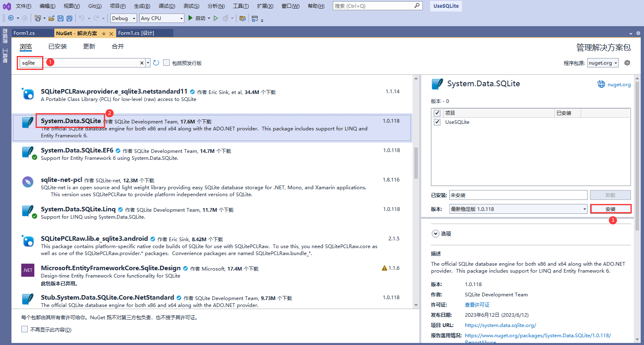Uncheck the UseSQLite project checkbox

click(x=437, y=122)
